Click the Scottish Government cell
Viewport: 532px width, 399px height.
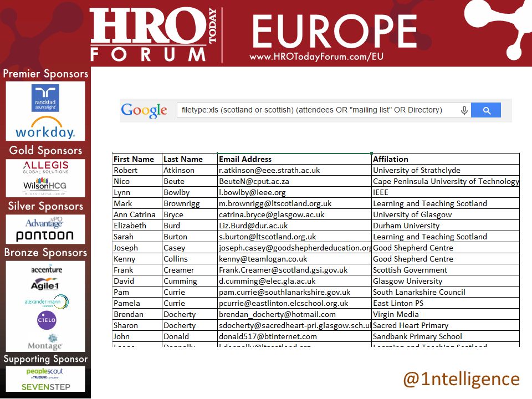pos(446,270)
